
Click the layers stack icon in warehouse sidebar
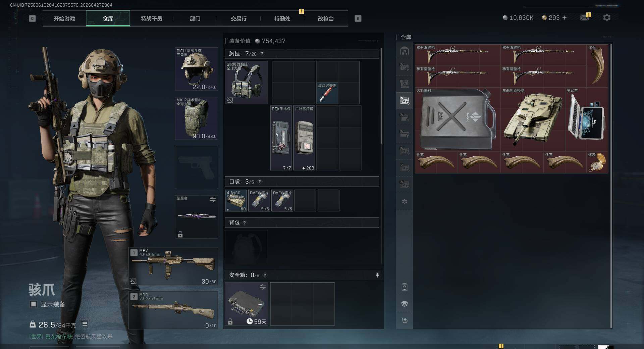tap(405, 304)
